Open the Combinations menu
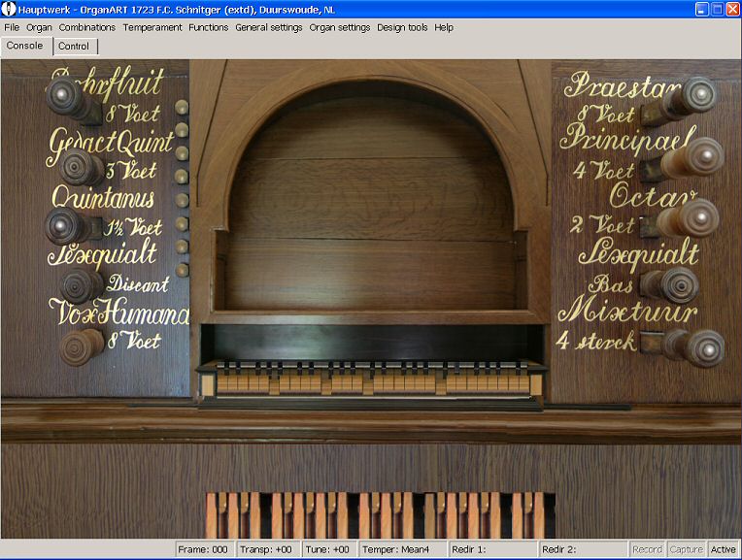 [x=87, y=27]
